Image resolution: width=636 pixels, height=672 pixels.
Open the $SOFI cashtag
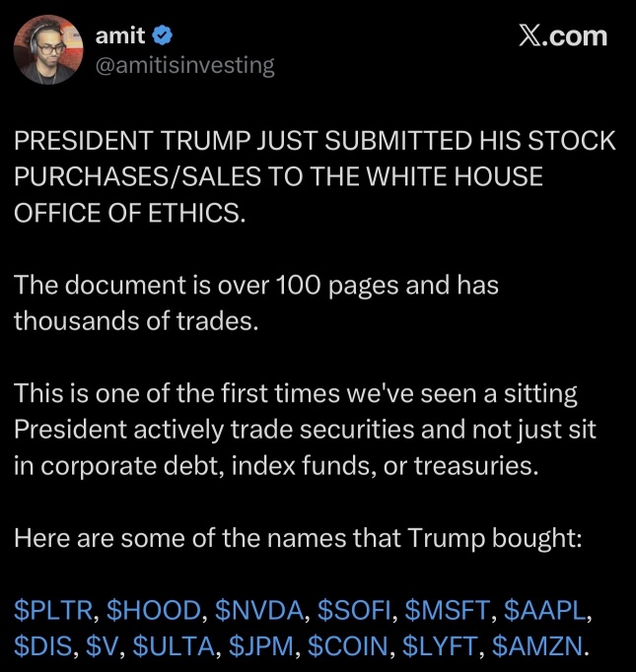(x=354, y=610)
